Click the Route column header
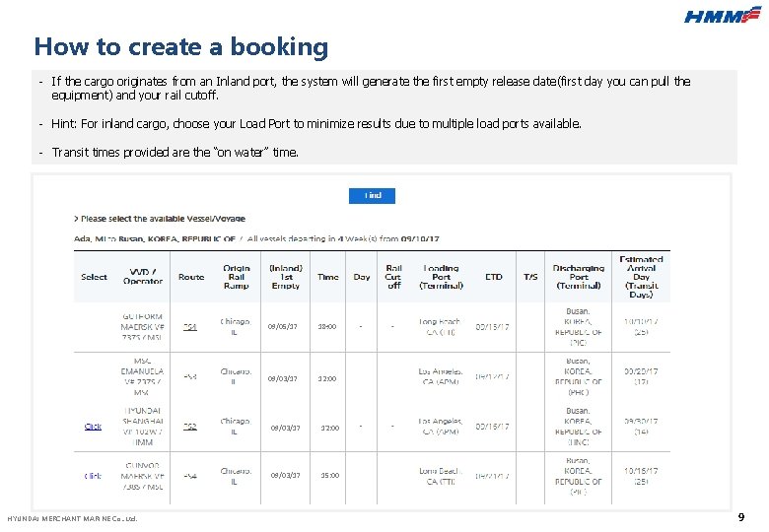The width and height of the screenshot is (769, 532). click(x=191, y=277)
